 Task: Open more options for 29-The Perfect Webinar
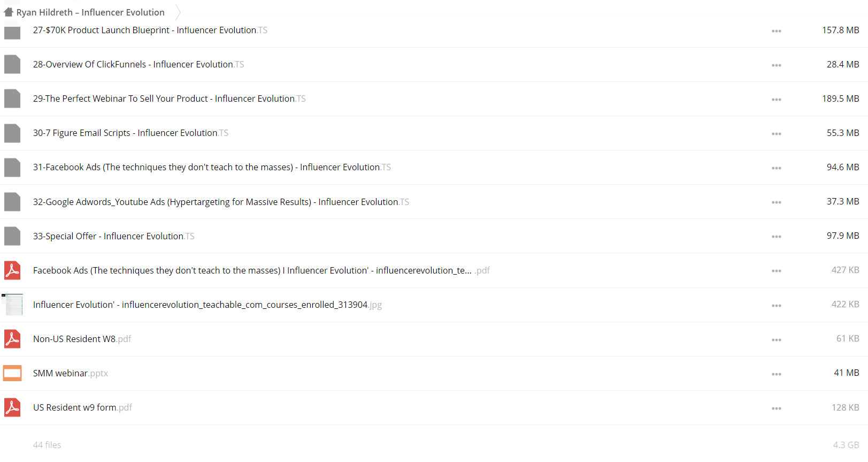click(777, 100)
